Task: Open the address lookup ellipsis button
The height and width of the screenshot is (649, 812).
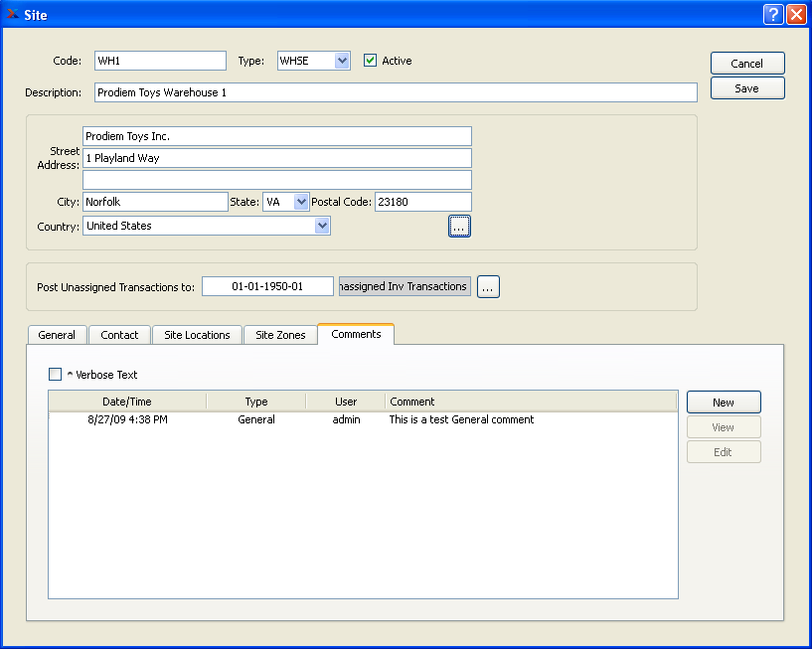Action: [x=458, y=227]
